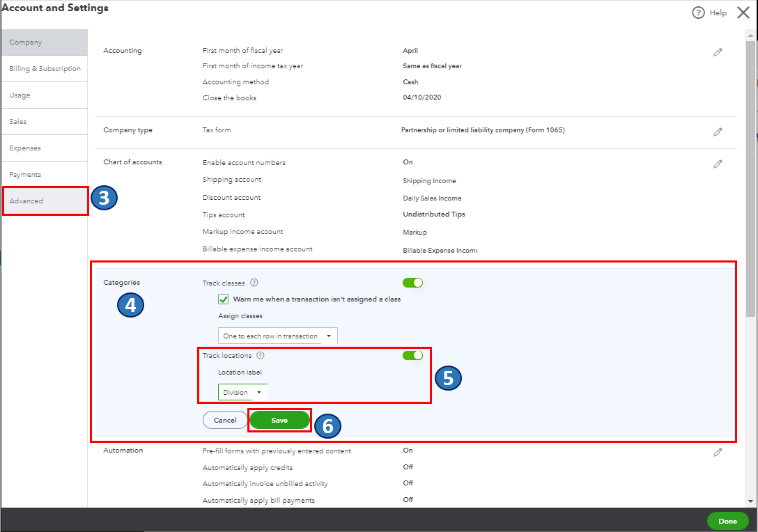The width and height of the screenshot is (758, 532).
Task: Uncheck warn me when transaction isn't assigned
Action: [x=223, y=299]
